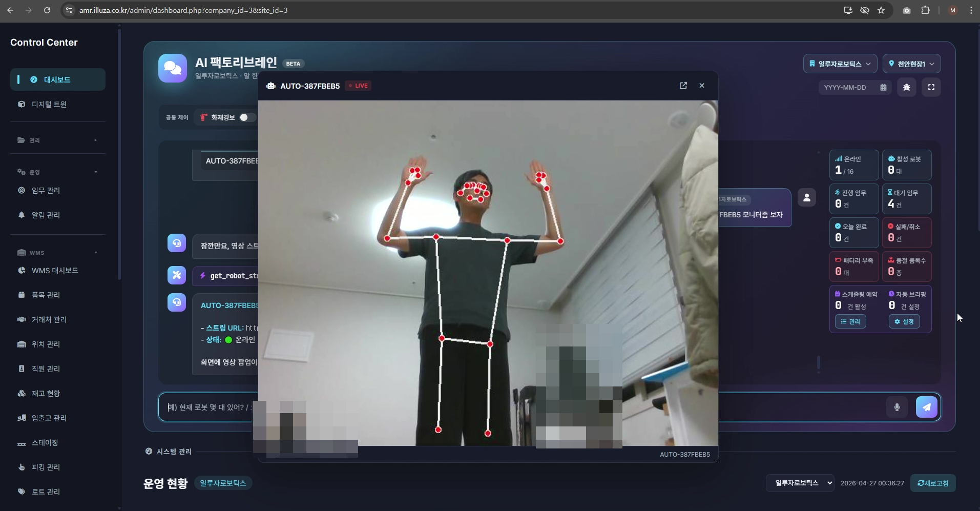Enter fullscreen view via expand icon
Image resolution: width=980 pixels, height=511 pixels.
932,87
